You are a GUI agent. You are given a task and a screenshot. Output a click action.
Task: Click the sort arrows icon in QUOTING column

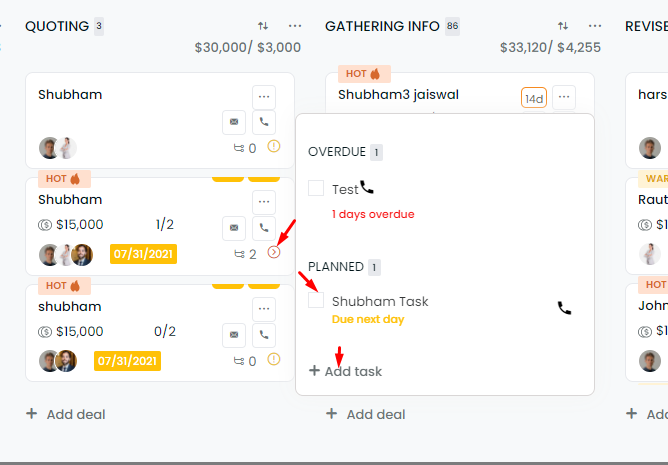263,26
